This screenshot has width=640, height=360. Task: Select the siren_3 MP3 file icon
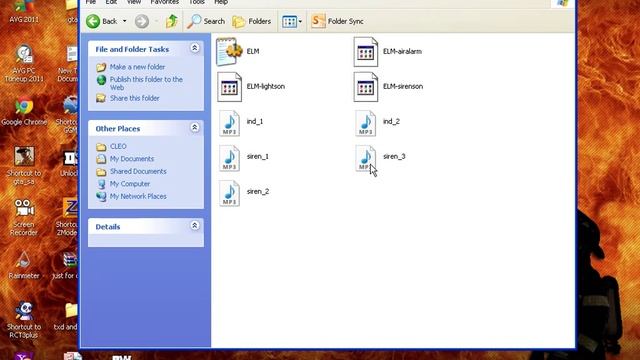366,158
